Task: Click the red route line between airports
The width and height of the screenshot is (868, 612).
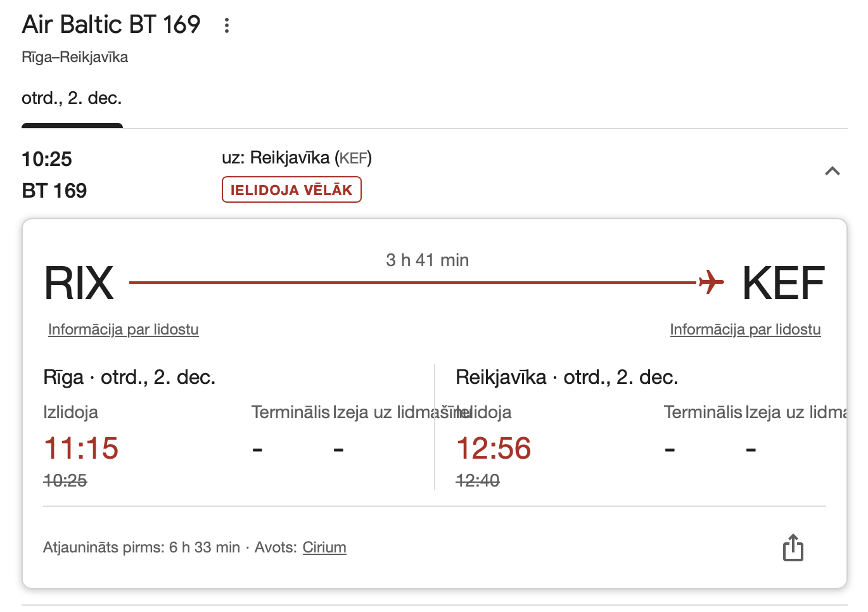Action: 412,283
